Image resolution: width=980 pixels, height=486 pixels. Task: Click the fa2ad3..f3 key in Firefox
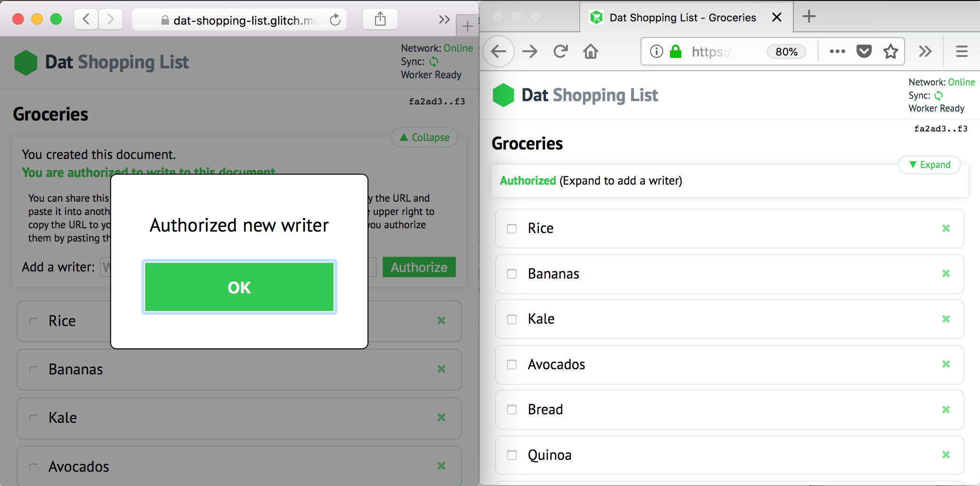pos(941,129)
